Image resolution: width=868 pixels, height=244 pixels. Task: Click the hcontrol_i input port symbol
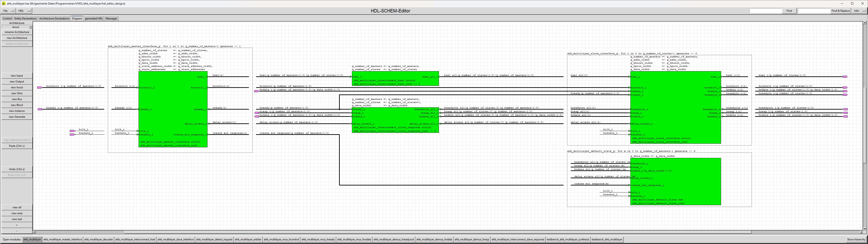(x=40, y=88)
